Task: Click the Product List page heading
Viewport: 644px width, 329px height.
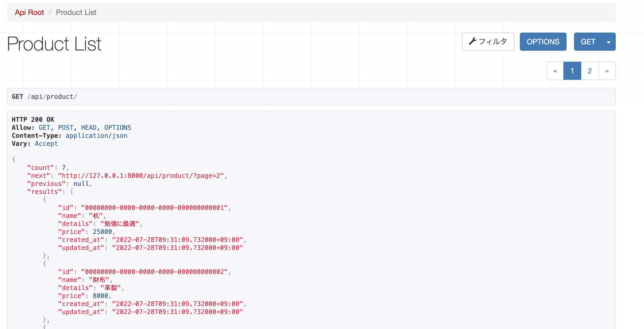Action: pyautogui.click(x=54, y=44)
